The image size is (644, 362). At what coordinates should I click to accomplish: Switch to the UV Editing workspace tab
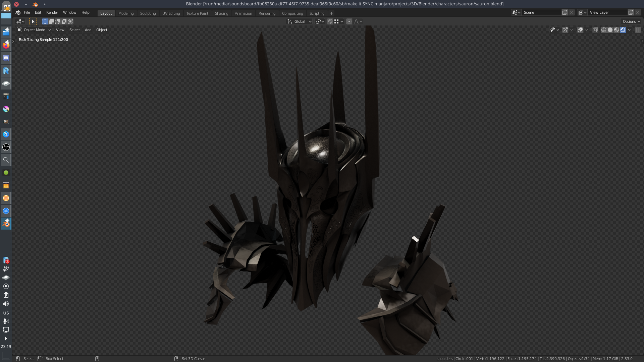[x=171, y=13]
